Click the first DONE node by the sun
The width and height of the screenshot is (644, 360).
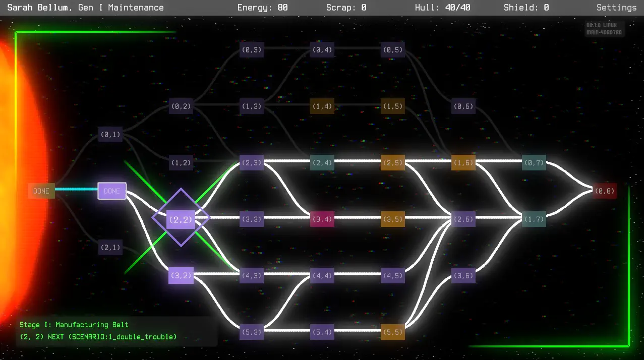41,191
